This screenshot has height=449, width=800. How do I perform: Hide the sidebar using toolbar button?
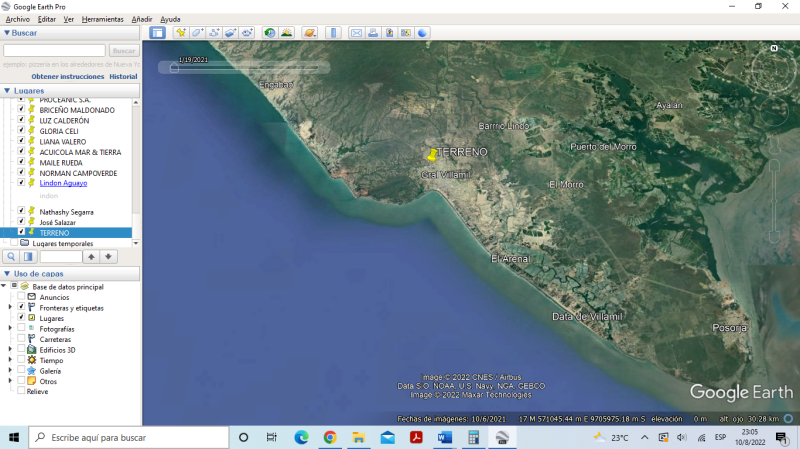157,33
